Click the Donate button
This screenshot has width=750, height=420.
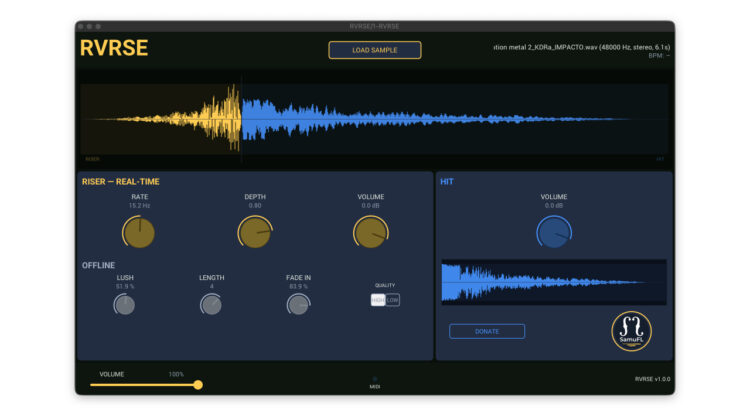(487, 331)
